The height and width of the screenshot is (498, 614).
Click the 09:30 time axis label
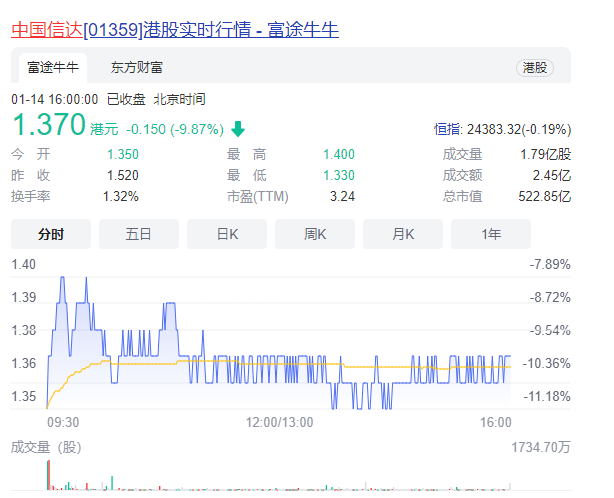tap(63, 422)
